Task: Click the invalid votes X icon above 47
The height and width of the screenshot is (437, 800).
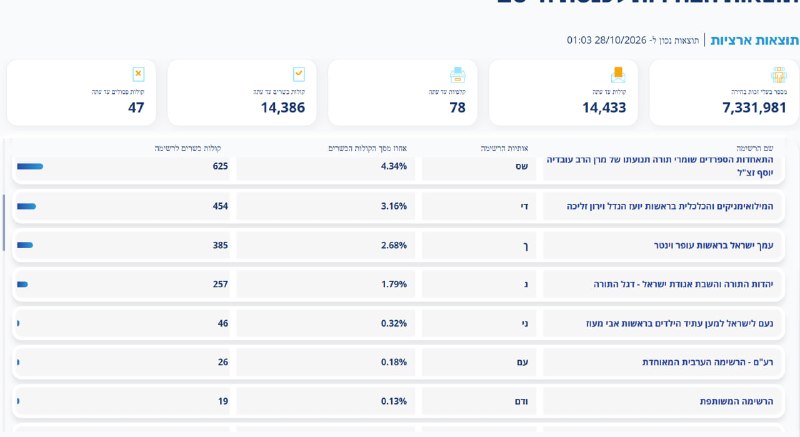Action: coord(138,74)
